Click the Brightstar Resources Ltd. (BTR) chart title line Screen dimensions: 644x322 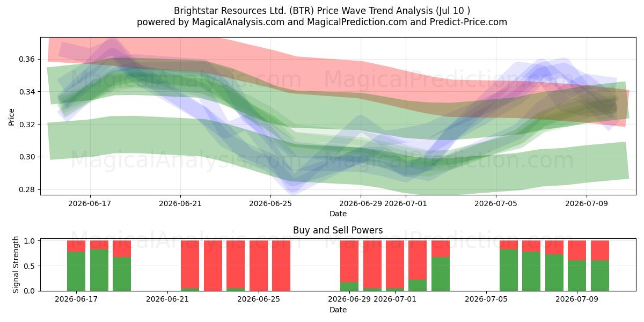322,11
